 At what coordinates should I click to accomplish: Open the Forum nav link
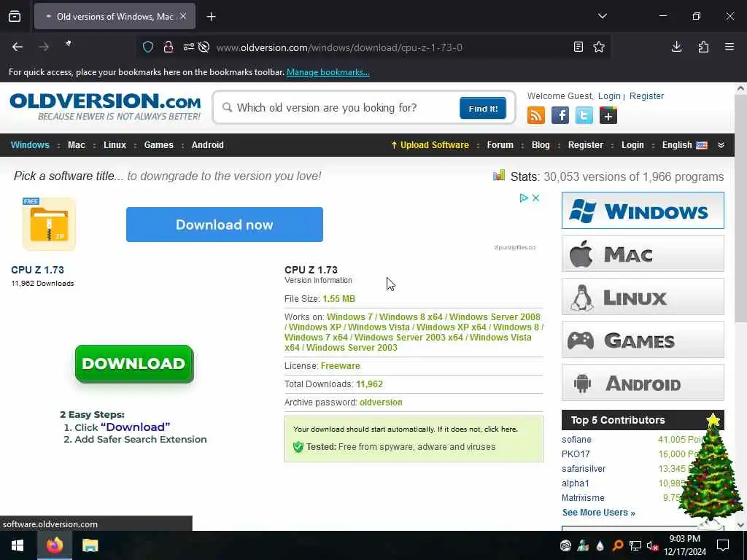(500, 145)
